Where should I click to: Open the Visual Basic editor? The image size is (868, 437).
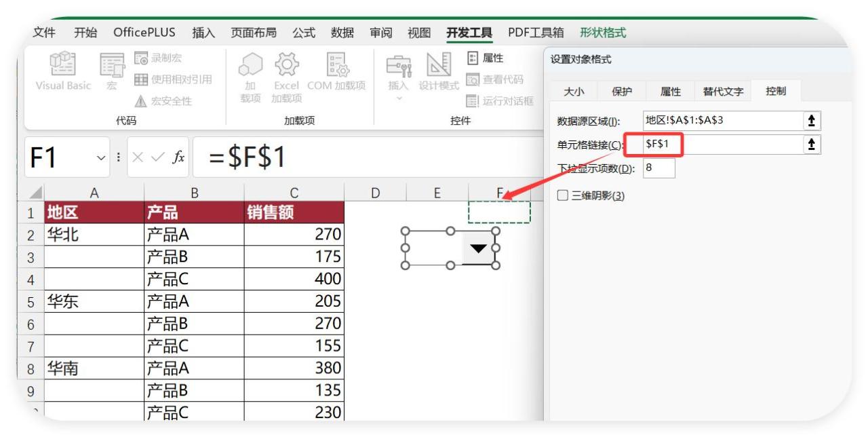[x=62, y=72]
